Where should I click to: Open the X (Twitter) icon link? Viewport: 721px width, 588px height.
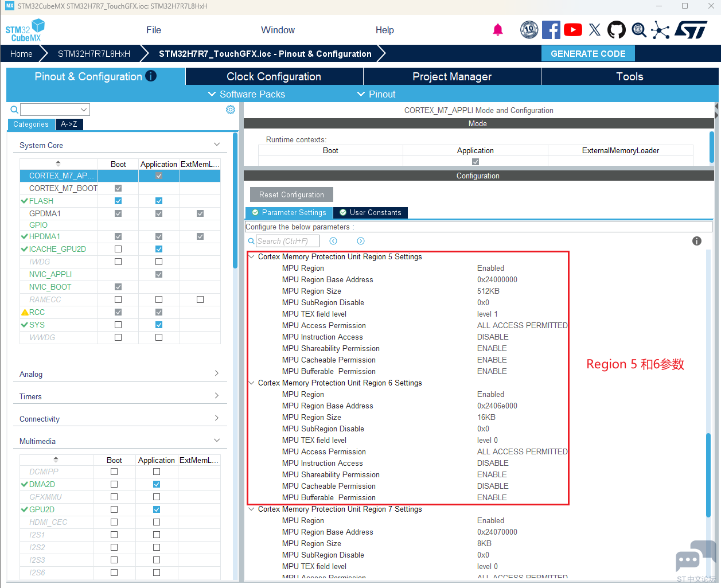click(x=595, y=30)
